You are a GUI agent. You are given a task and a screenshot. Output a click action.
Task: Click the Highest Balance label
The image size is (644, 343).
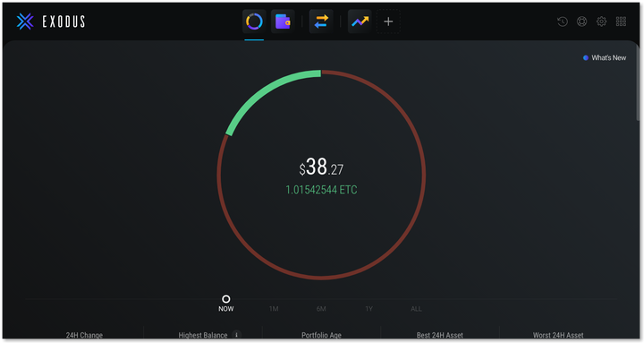(203, 335)
